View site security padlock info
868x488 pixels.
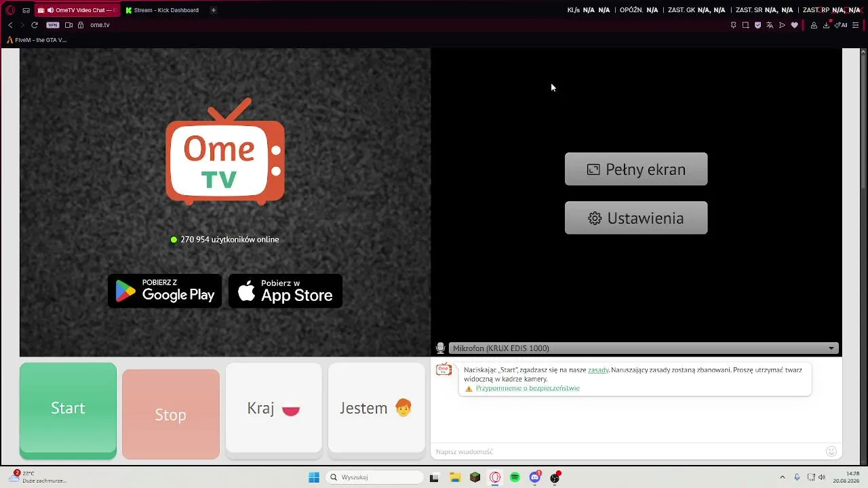(81, 25)
